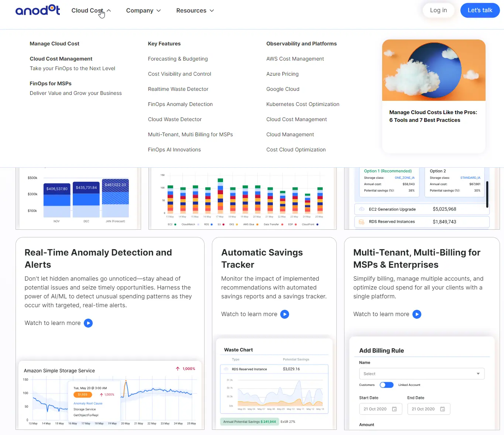Open Cloud Waste Detector
This screenshot has height=435, width=504.
click(x=175, y=119)
